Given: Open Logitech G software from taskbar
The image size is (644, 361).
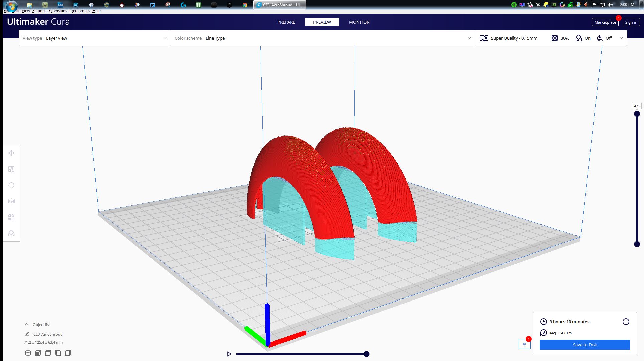Looking at the screenshot, I should pyautogui.click(x=183, y=5).
